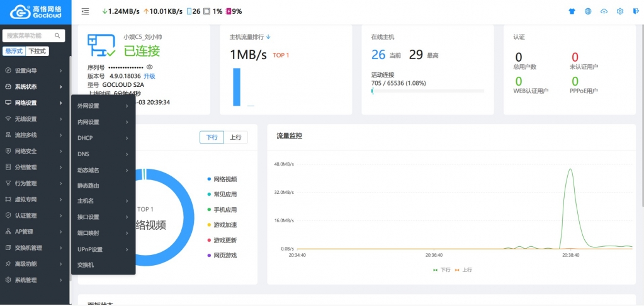Expand the 端口映射 submenu
The height and width of the screenshot is (306, 644).
(x=103, y=233)
